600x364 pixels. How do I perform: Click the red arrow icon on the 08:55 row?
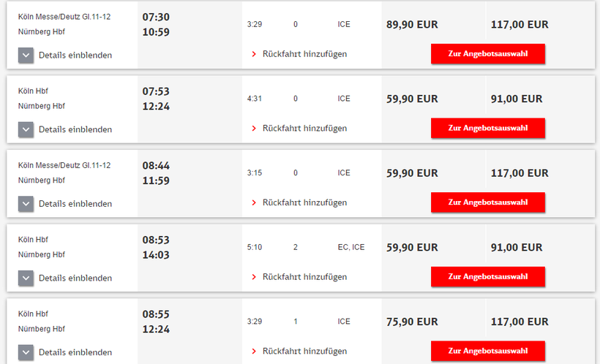pos(254,352)
